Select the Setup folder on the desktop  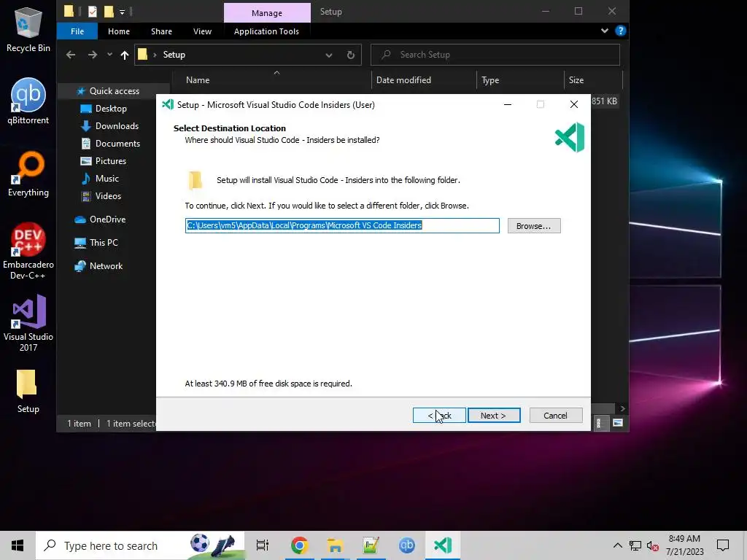coord(28,392)
